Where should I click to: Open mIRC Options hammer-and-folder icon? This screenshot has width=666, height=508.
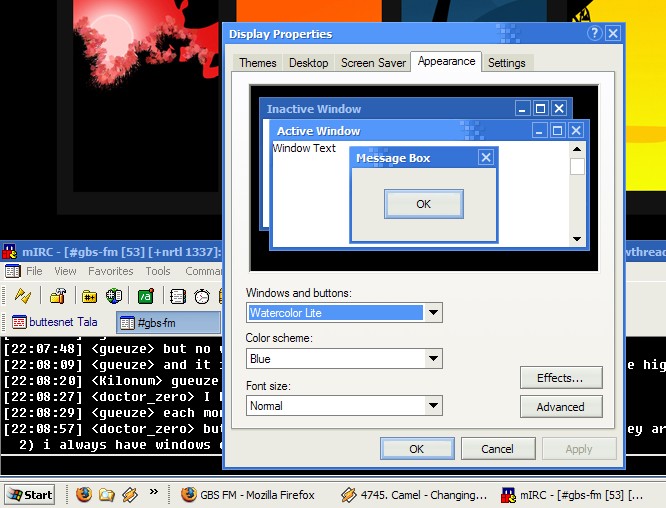(x=58, y=296)
